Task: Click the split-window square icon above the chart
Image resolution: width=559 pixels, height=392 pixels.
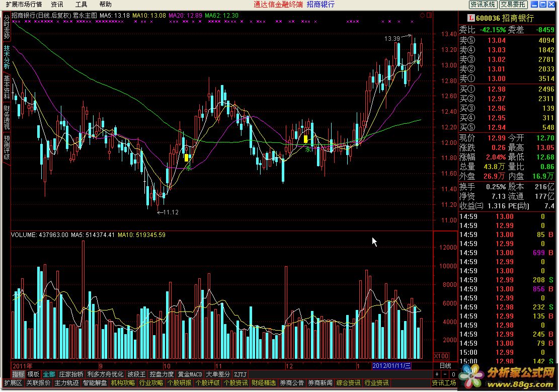Action: tap(429, 15)
